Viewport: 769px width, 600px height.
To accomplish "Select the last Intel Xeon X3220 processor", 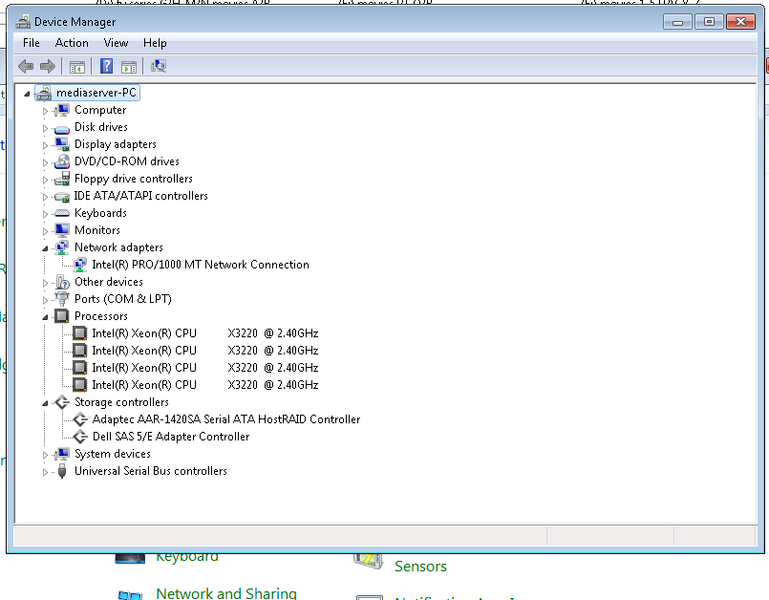I will point(205,385).
